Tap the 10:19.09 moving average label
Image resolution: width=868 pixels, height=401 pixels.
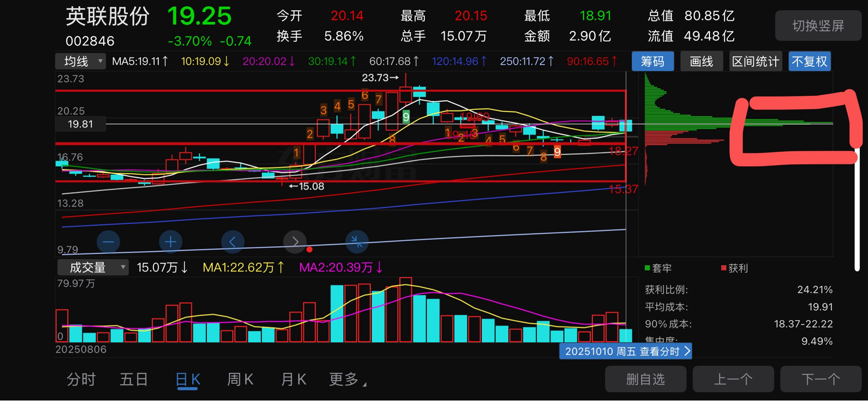click(205, 62)
